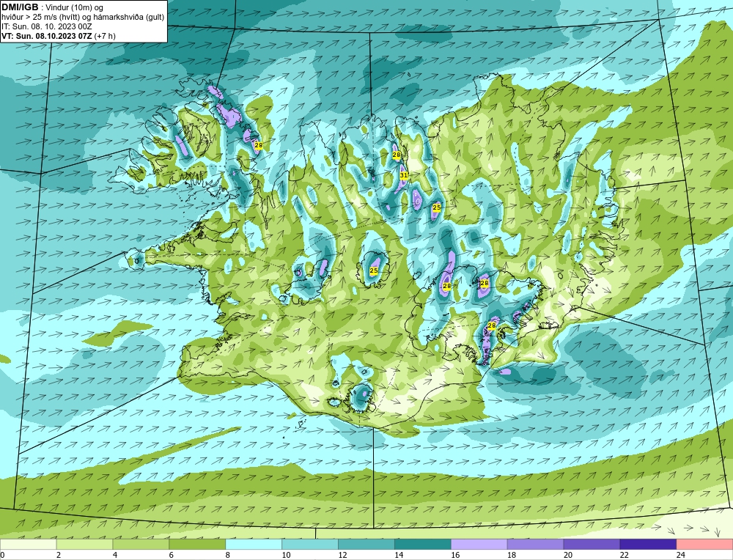Click the '14' value on the color scale

399,556
